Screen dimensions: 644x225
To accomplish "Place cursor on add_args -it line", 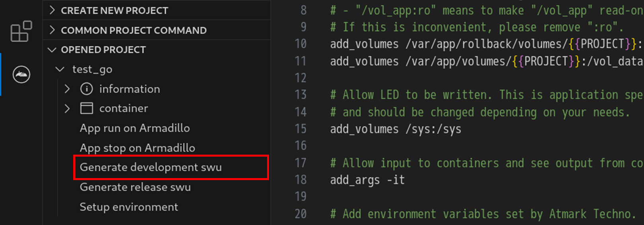I will pyautogui.click(x=367, y=180).
